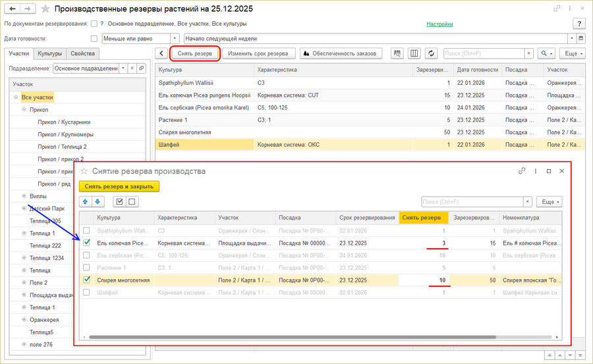Click the columns layout icon in the main toolbar
This screenshot has height=364, width=593.
[414, 53]
